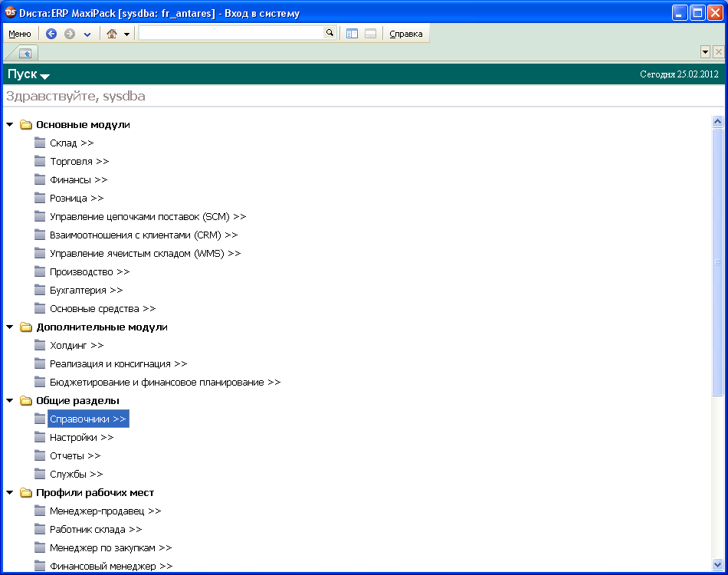
Task: Collapse the Профили рабочих мест group
Action: click(x=10, y=492)
